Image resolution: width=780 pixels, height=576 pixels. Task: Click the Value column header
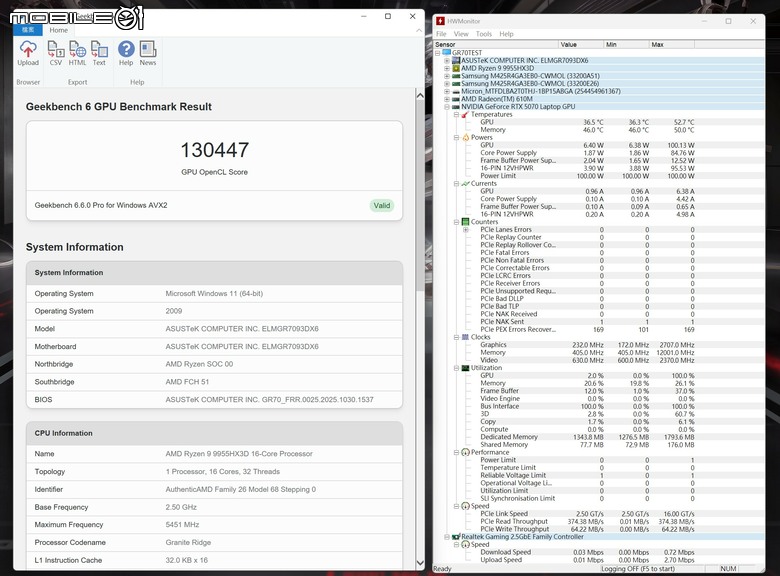pos(581,44)
